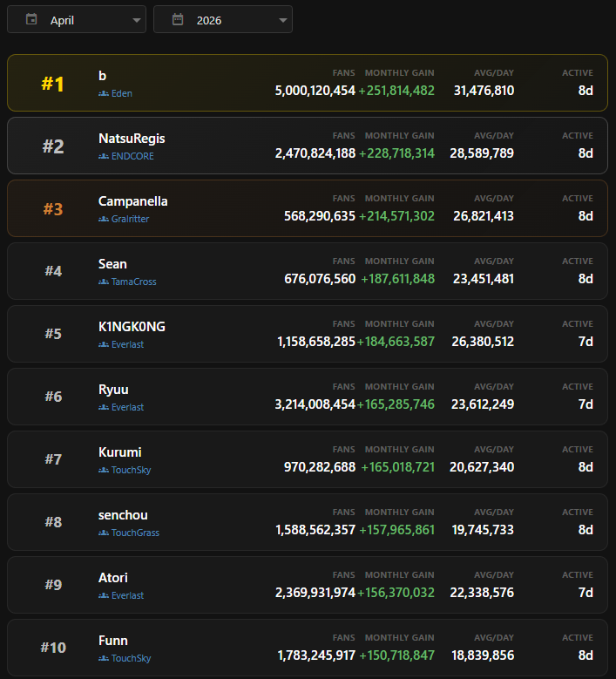
Task: Click avg/day value 22,338,576
Action: pyautogui.click(x=482, y=593)
